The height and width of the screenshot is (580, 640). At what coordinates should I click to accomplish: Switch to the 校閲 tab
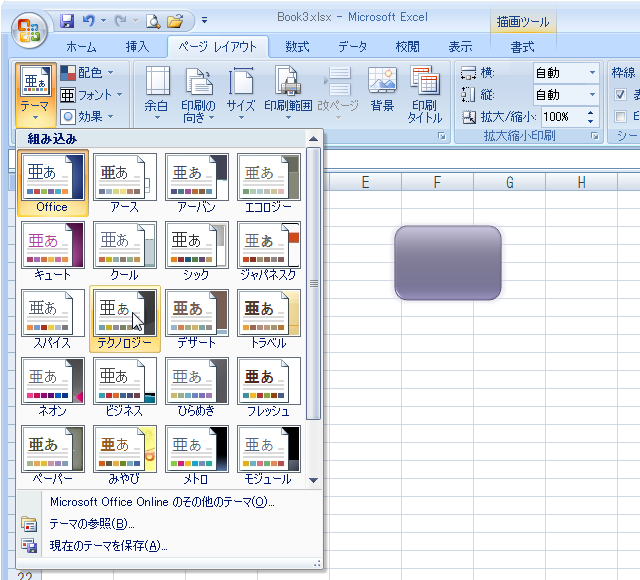coord(407,47)
